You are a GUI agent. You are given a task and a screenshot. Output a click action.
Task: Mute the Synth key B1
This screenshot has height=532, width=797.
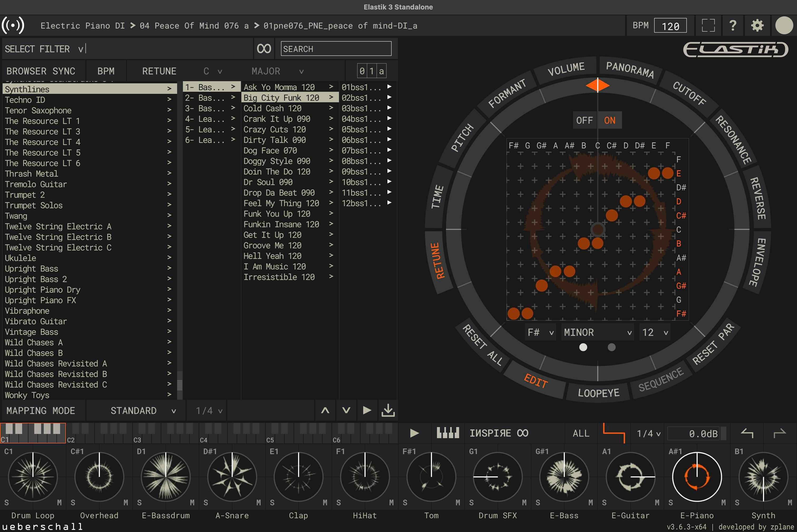coord(790,502)
